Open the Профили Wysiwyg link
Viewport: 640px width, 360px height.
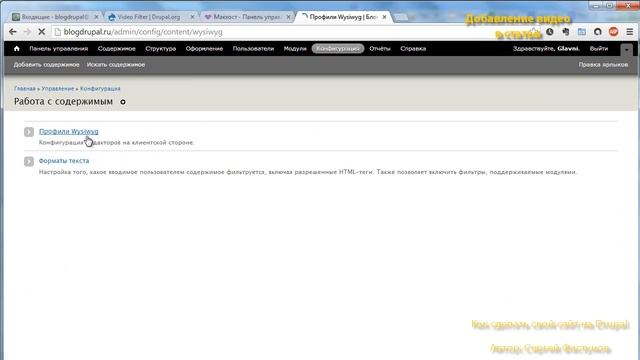pos(69,131)
